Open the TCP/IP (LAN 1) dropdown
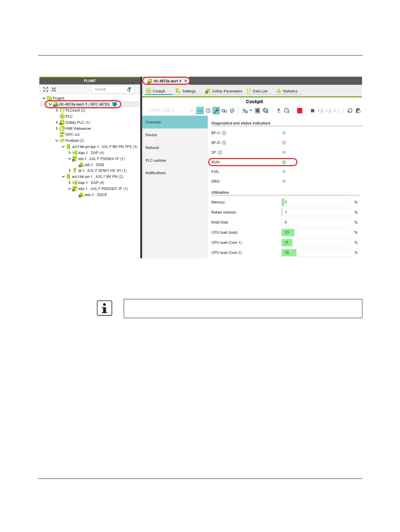This screenshot has width=400, height=532. (170, 111)
